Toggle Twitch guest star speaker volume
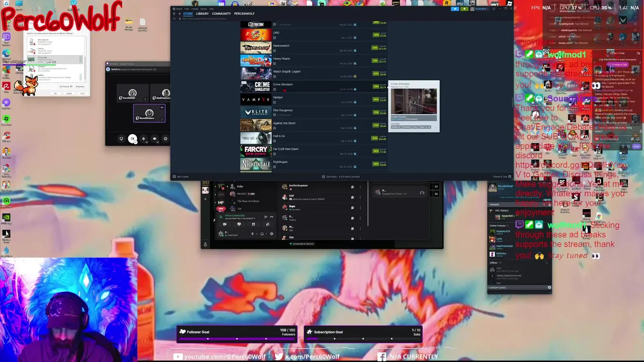The image size is (644, 362). point(154,139)
